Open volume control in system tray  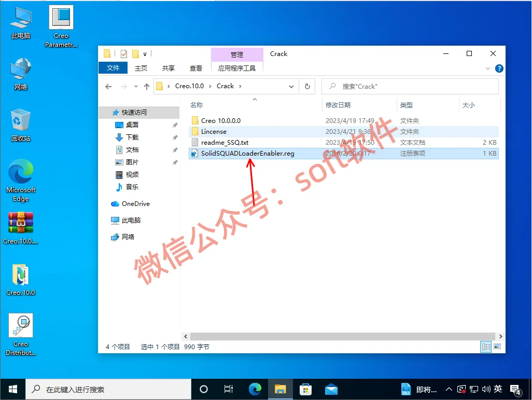point(486,389)
